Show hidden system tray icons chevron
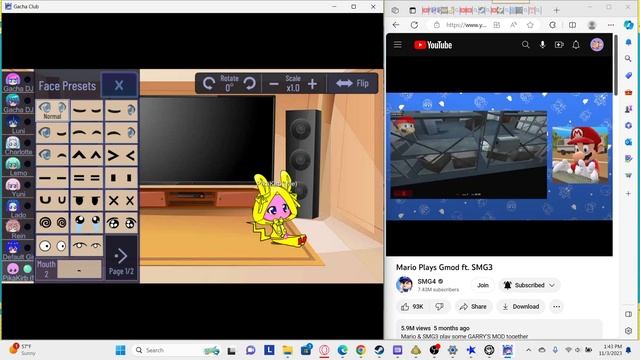The width and height of the screenshot is (640, 360). click(529, 350)
